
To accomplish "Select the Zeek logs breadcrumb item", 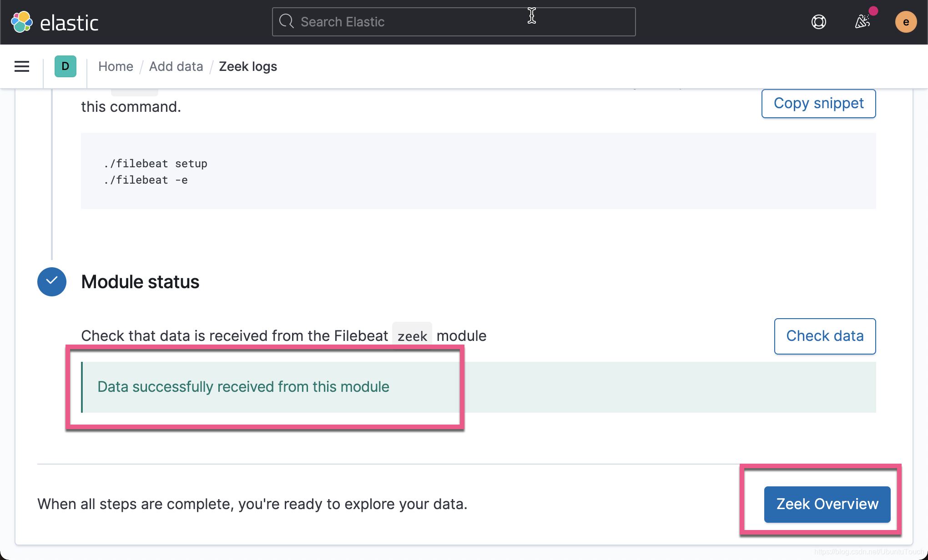I will (248, 66).
